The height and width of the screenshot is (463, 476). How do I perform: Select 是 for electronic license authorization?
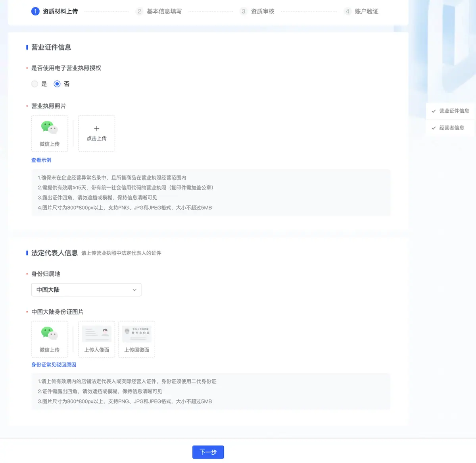coord(35,84)
